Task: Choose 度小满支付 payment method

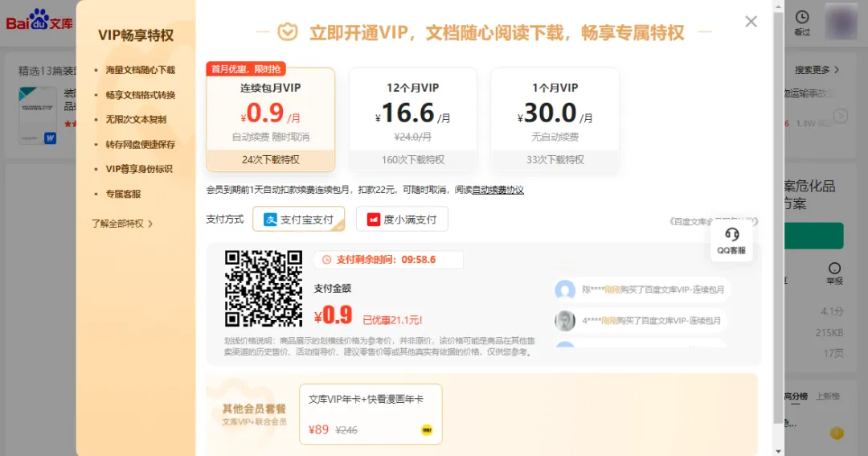Action: (402, 219)
